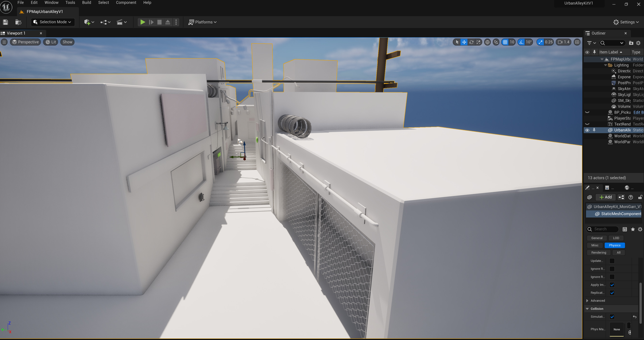Click the Browse to asset icon next to Save
The width and height of the screenshot is (644, 340).
pyautogui.click(x=18, y=22)
